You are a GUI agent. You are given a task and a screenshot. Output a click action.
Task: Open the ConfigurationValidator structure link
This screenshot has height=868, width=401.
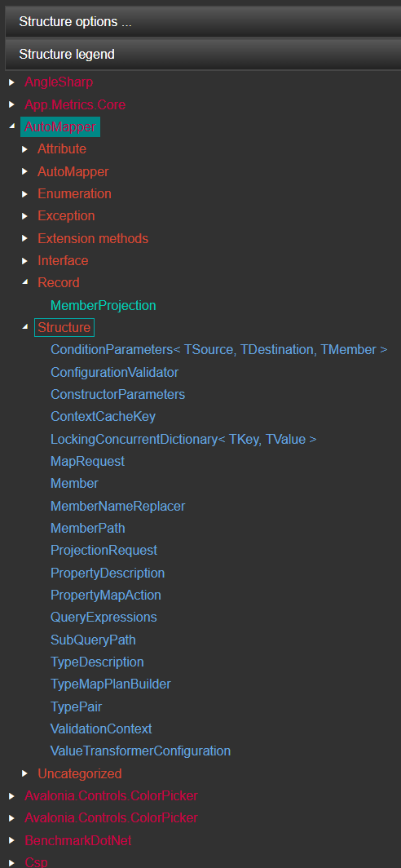[114, 373]
